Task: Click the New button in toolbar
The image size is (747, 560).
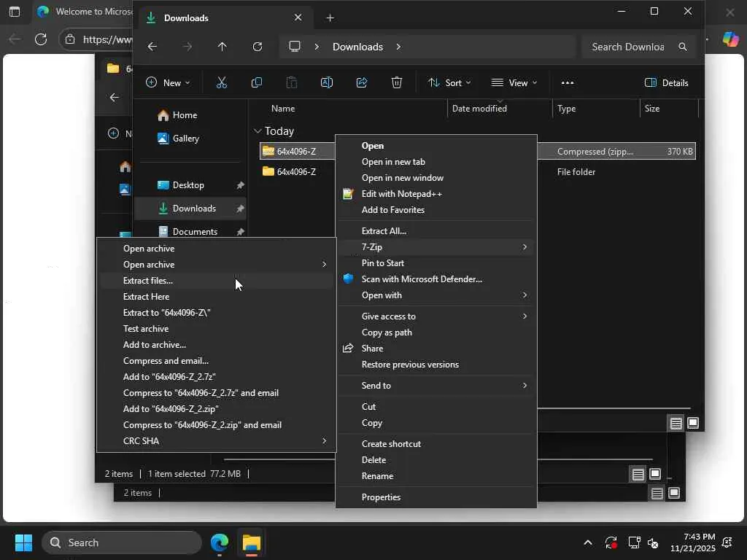Action: click(x=169, y=82)
